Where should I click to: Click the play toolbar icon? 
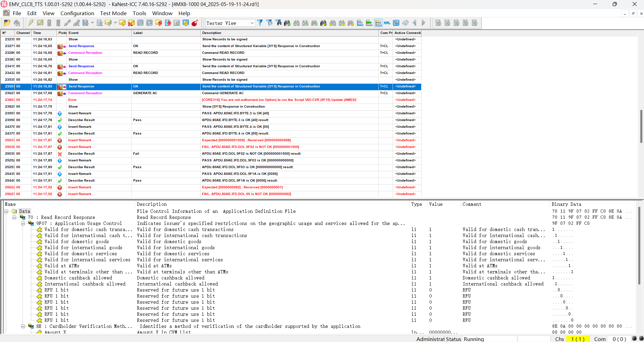click(x=150, y=23)
